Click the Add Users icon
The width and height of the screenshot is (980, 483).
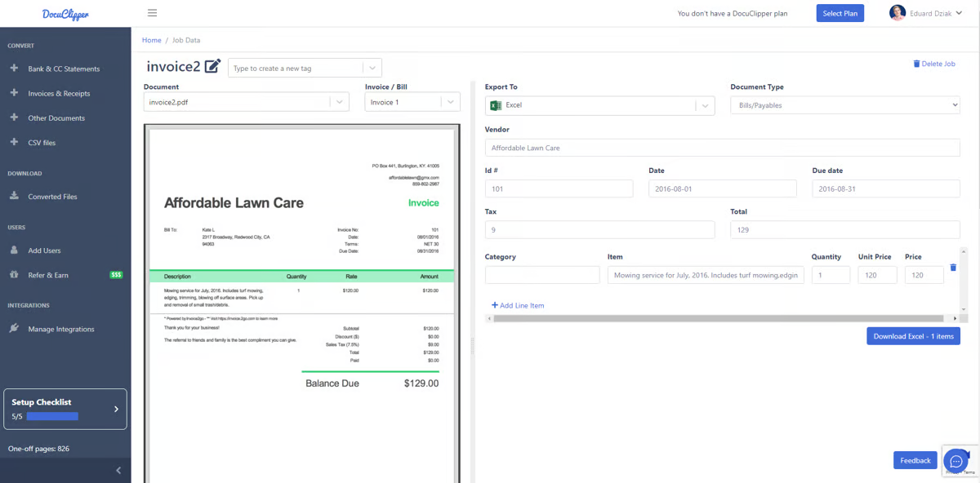12,250
